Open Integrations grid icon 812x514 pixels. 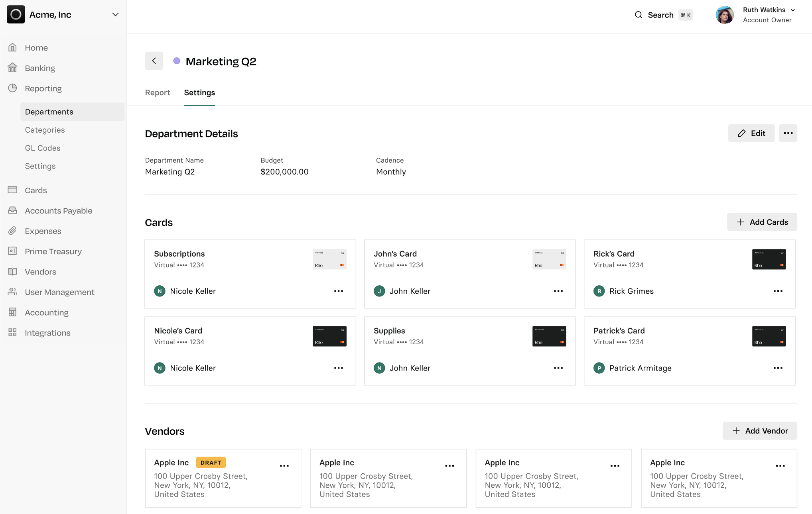12,332
